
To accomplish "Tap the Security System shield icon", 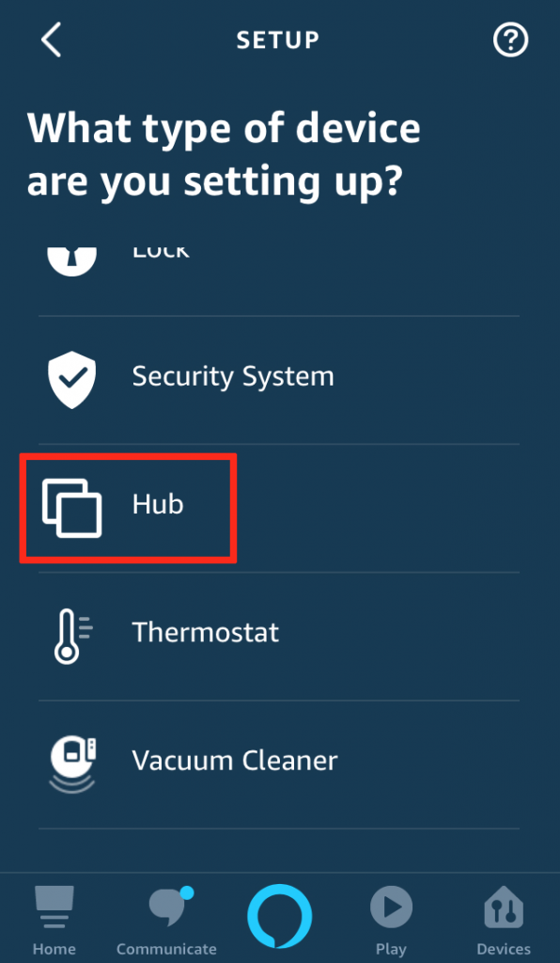I will click(71, 379).
